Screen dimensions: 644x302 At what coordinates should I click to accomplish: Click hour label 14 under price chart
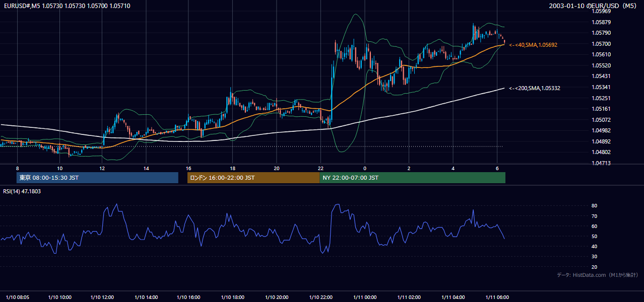146,168
